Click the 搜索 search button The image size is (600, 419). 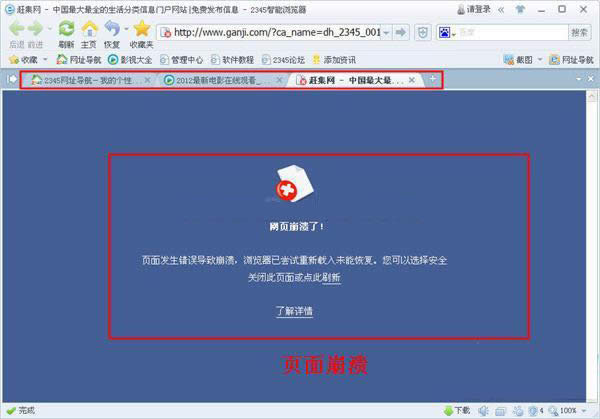[x=579, y=33]
